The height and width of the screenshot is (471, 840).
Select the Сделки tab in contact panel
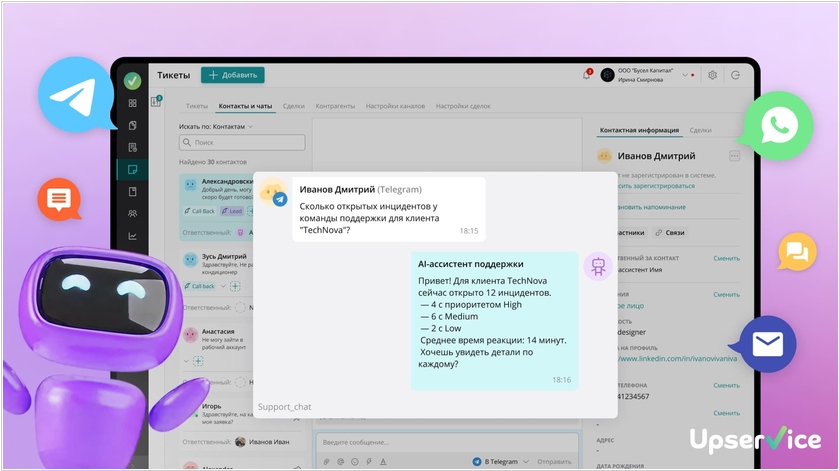click(x=700, y=130)
